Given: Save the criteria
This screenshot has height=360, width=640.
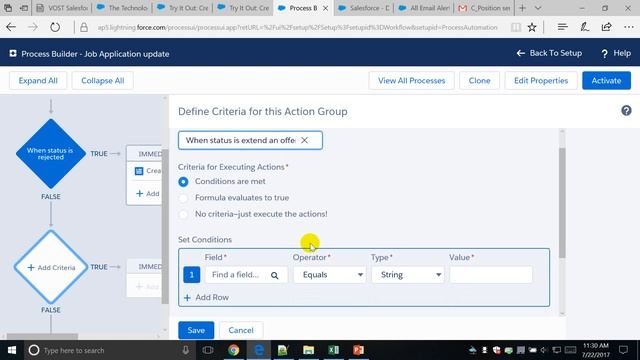Looking at the screenshot, I should pyautogui.click(x=196, y=330).
